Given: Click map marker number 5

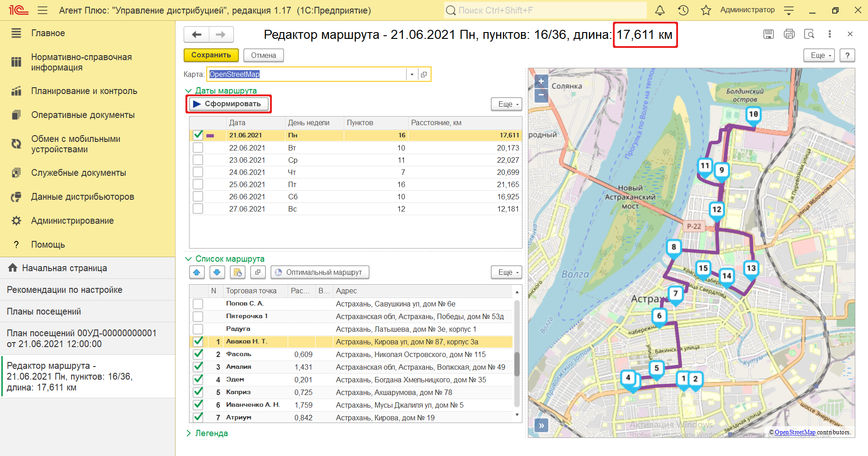Looking at the screenshot, I should [x=656, y=369].
